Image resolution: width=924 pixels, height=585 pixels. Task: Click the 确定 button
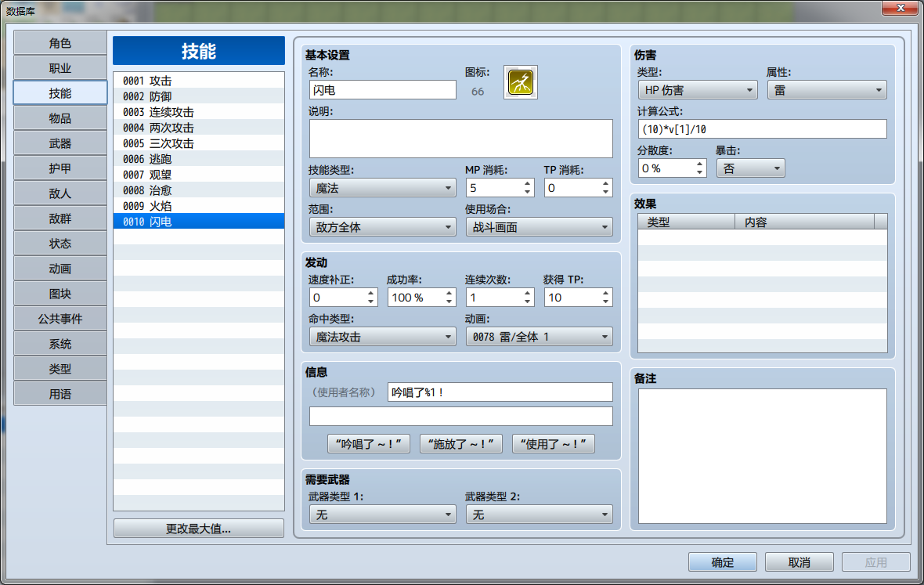click(x=723, y=562)
